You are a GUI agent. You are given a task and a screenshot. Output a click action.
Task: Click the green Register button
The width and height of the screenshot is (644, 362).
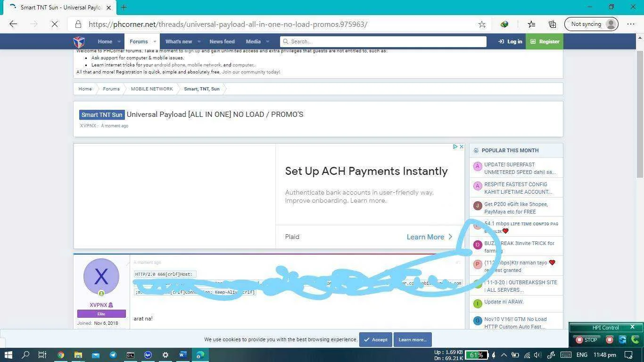[x=545, y=41]
